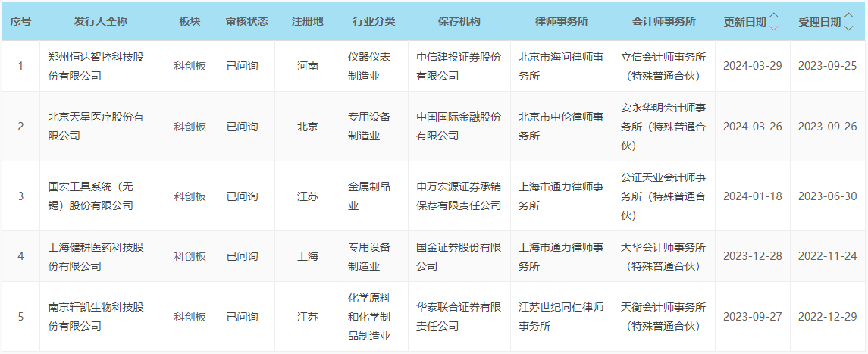The height and width of the screenshot is (354, 868).
Task: Click acceptance date 2022-12-29
Action: pos(828,317)
